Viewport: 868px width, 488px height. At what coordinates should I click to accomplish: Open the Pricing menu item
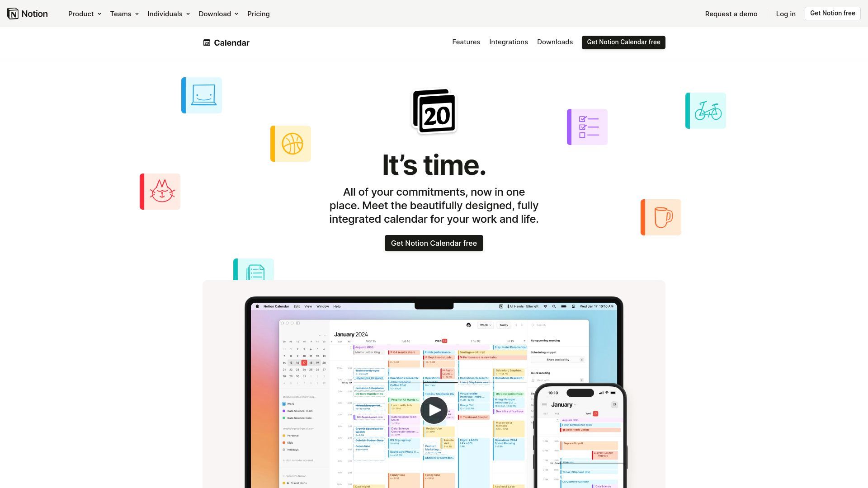tap(258, 14)
